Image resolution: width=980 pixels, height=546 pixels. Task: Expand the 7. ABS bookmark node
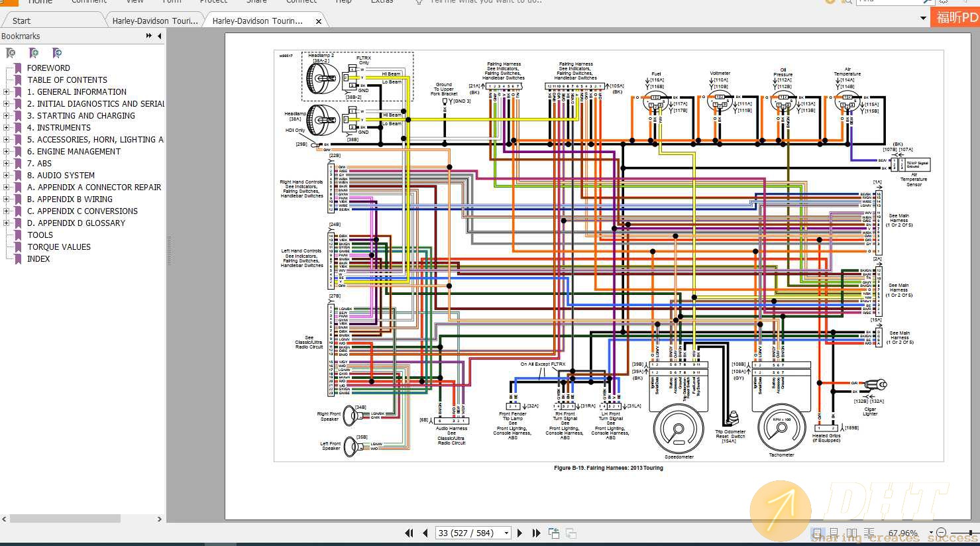tap(7, 164)
